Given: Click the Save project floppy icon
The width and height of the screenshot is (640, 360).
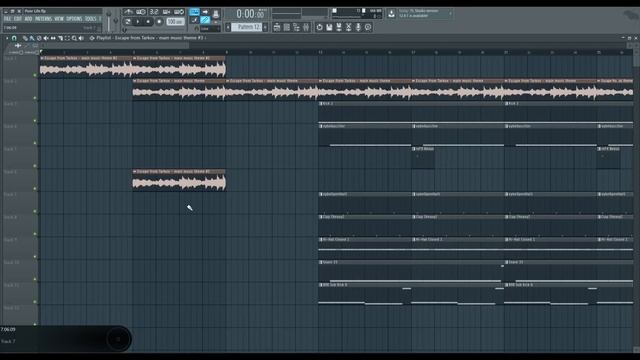Looking at the screenshot, I should click(329, 27).
